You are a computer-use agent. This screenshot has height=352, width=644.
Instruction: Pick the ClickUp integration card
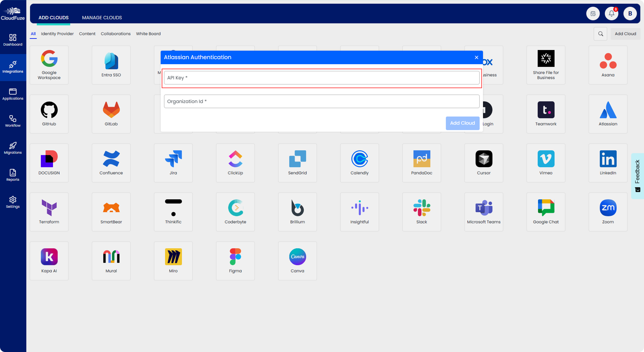pos(235,163)
